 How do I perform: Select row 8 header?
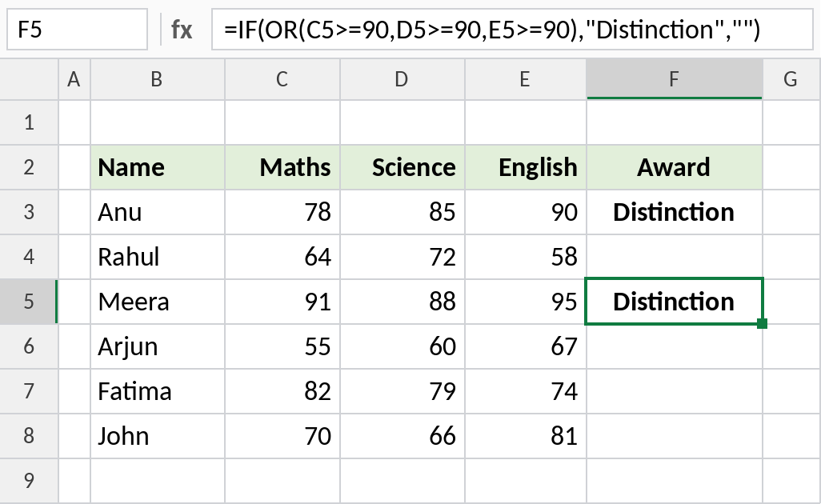click(x=29, y=436)
